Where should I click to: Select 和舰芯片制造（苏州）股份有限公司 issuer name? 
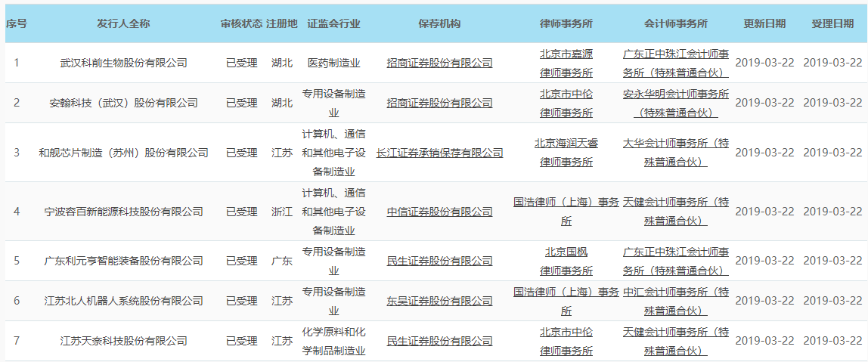(123, 153)
